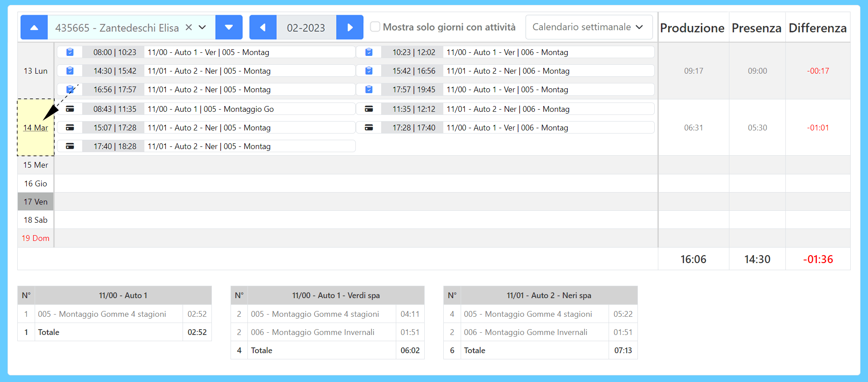Clear the selected employee Zantedeschi Elisa
868x382 pixels.
pyautogui.click(x=189, y=28)
